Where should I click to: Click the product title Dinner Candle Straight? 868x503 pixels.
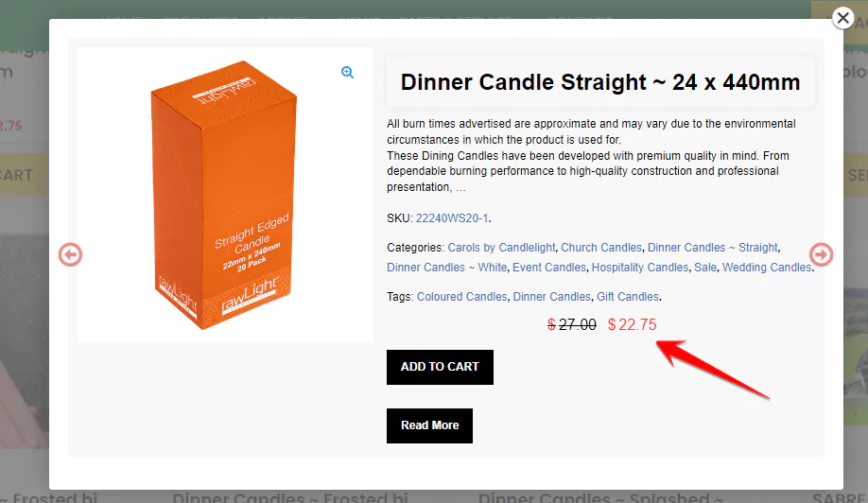click(x=600, y=81)
